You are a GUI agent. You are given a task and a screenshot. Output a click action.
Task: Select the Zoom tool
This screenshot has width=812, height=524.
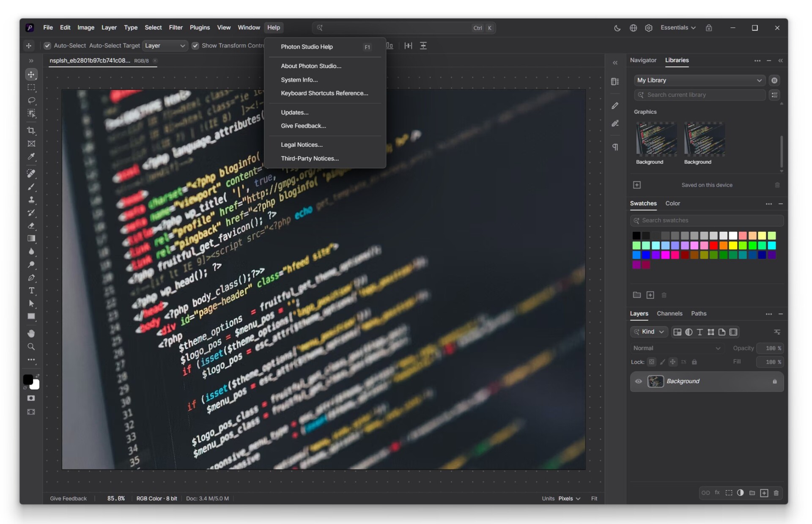(31, 347)
